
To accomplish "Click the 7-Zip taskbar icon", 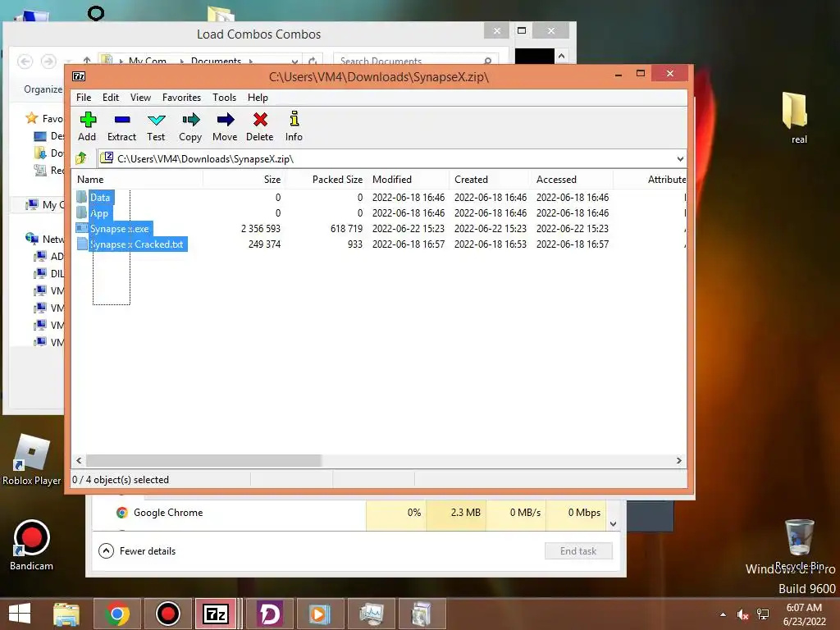I will [x=216, y=614].
